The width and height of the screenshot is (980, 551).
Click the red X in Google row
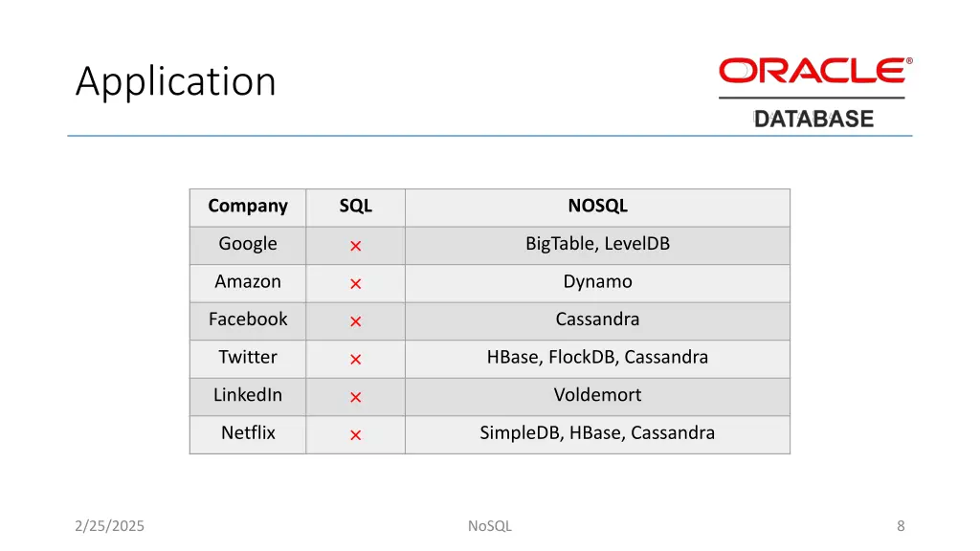(356, 246)
